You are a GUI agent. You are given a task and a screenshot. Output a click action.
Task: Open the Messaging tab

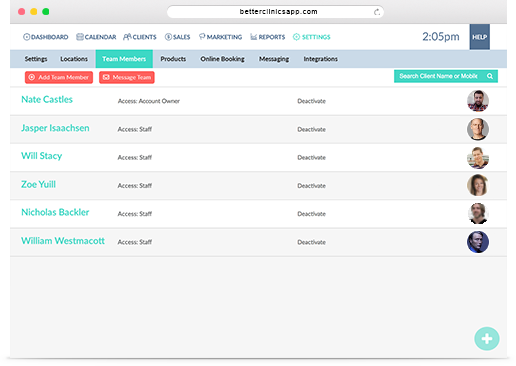(274, 59)
